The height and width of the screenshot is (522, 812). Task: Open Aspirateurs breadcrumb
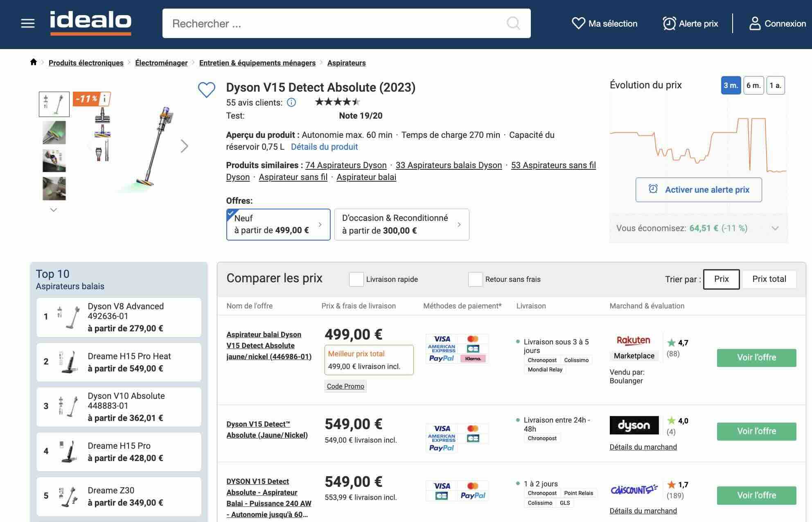click(346, 63)
